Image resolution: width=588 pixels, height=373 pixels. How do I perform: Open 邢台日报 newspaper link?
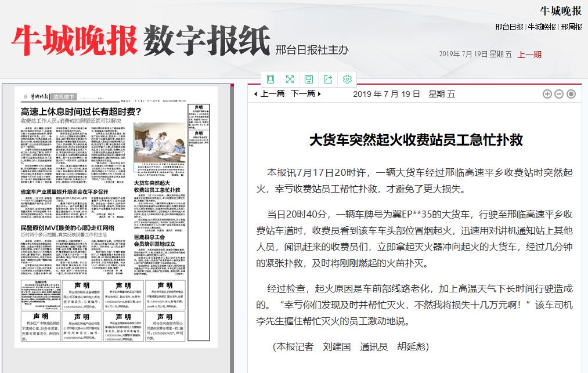pyautogui.click(x=509, y=27)
